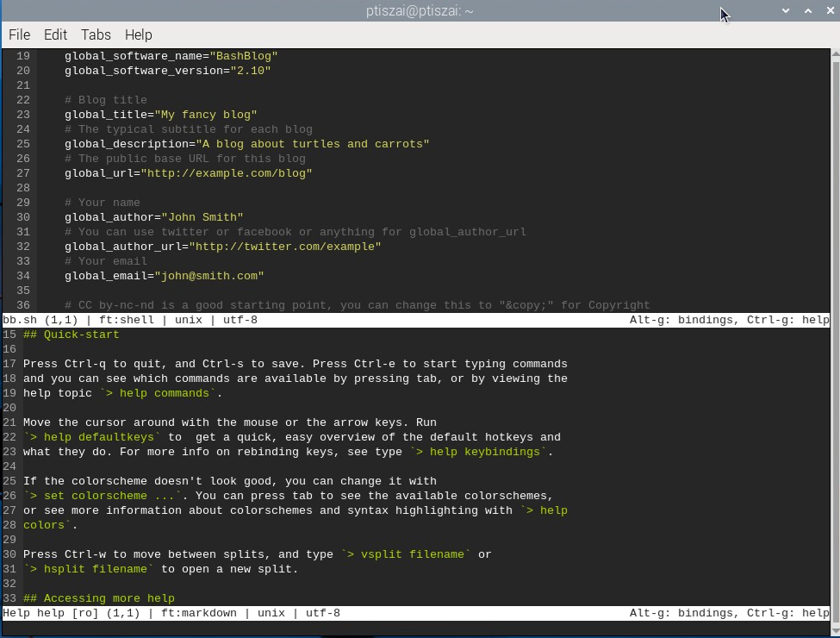Click "# The typical subtitle for each blog"

[189, 129]
